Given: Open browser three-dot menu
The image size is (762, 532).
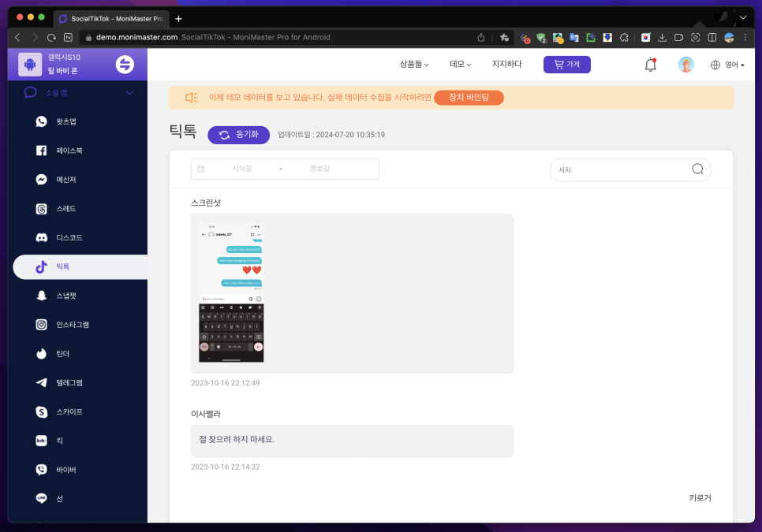Looking at the screenshot, I should pos(745,37).
